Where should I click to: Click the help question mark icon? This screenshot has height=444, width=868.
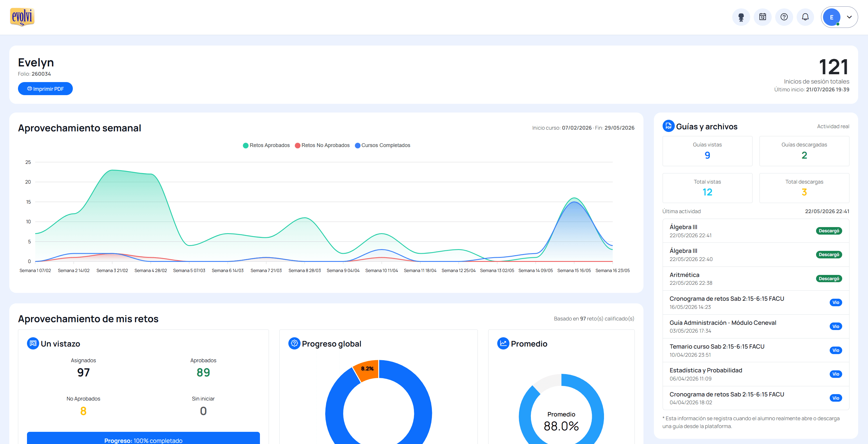click(x=784, y=17)
